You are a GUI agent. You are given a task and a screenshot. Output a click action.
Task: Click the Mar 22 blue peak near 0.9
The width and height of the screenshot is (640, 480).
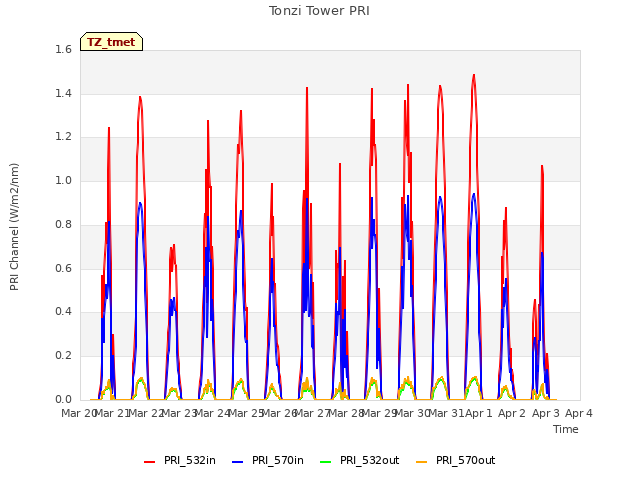(140, 203)
